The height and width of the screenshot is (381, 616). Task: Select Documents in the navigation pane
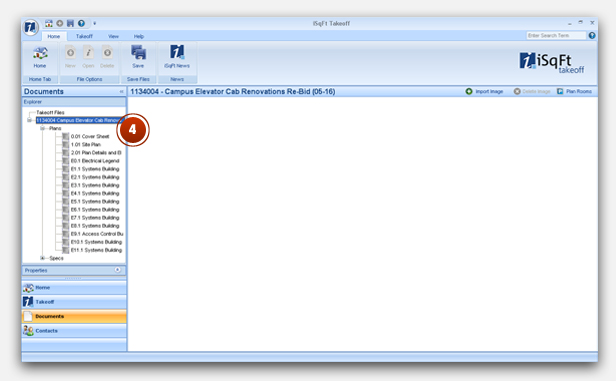tap(74, 316)
